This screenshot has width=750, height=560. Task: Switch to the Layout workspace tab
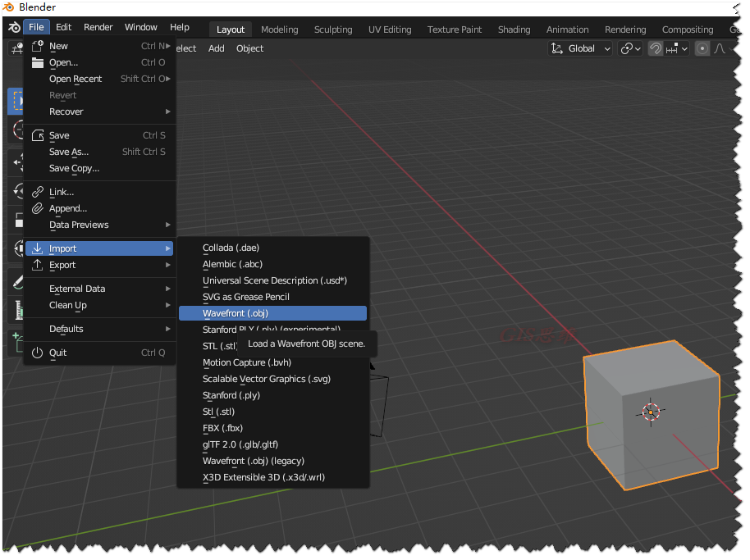231,30
